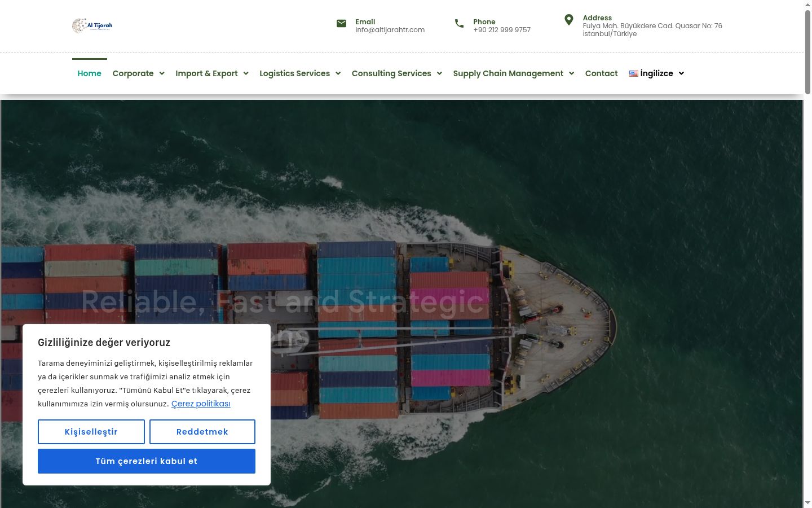This screenshot has height=508, width=812.
Task: Open the Contact menu item
Action: click(601, 73)
